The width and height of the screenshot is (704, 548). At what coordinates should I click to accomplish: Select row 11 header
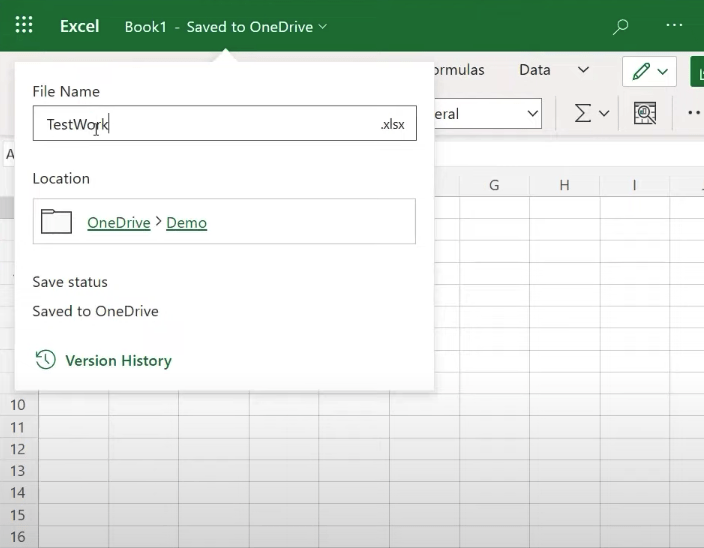coord(18,427)
